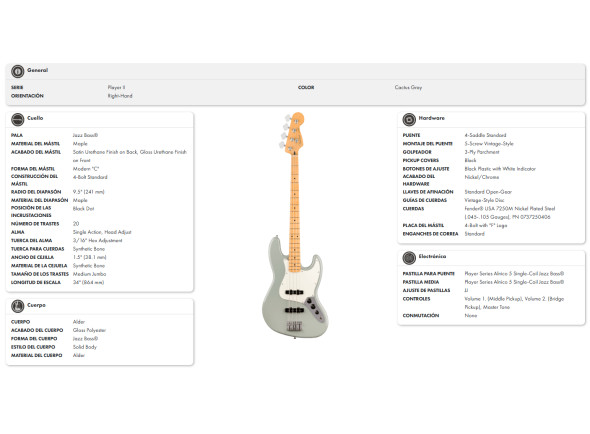
Task: Select the Hardware heading text
Action: (432, 118)
